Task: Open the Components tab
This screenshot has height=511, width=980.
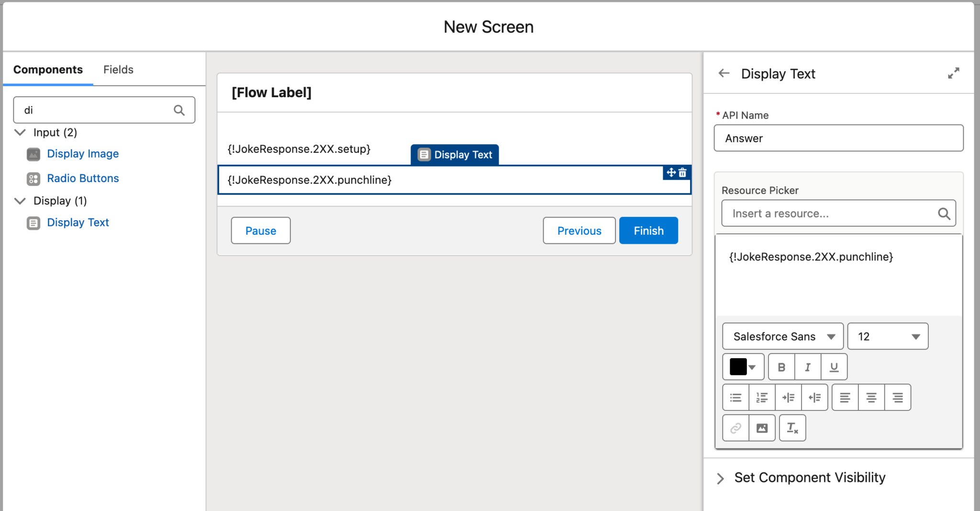Action: [x=47, y=69]
